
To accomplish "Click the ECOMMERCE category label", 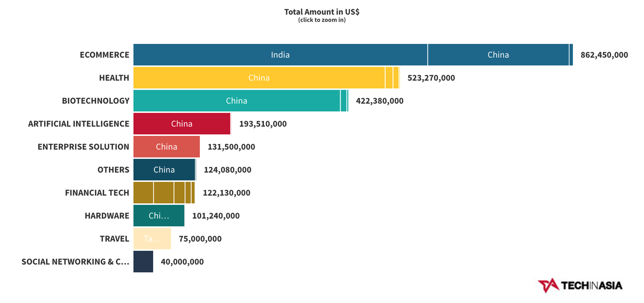I will [x=104, y=55].
